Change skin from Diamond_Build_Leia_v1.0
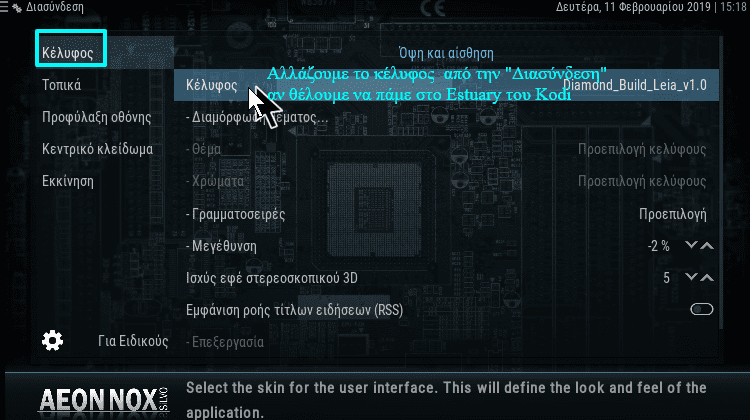Image resolution: width=750 pixels, height=420 pixels. (446, 85)
